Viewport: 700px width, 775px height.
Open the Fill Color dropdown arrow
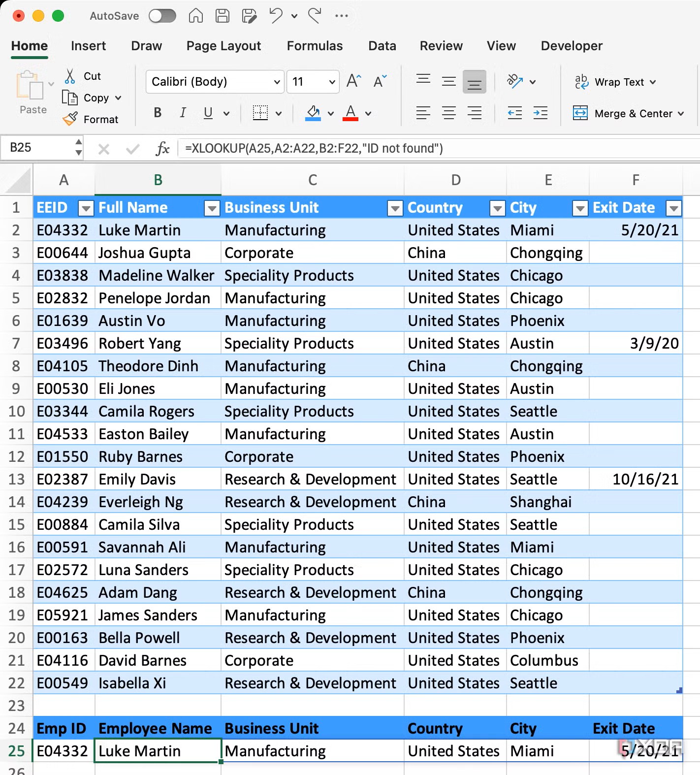[331, 113]
